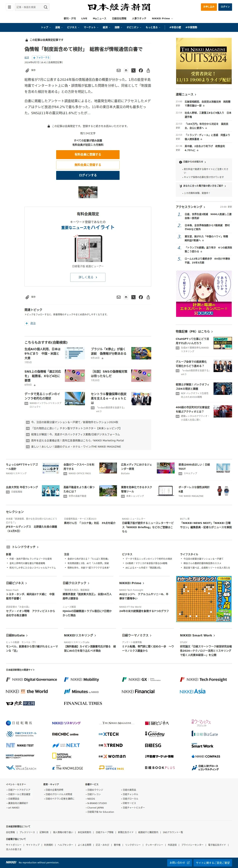
Task: Open the KIKUSUI manga advertisement banner
Action: (204, 293)
